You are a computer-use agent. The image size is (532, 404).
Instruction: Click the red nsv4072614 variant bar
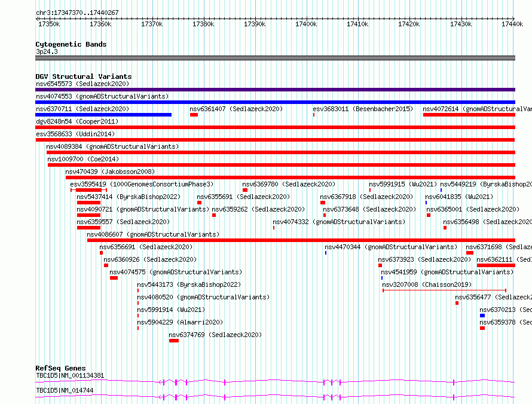tap(469, 115)
